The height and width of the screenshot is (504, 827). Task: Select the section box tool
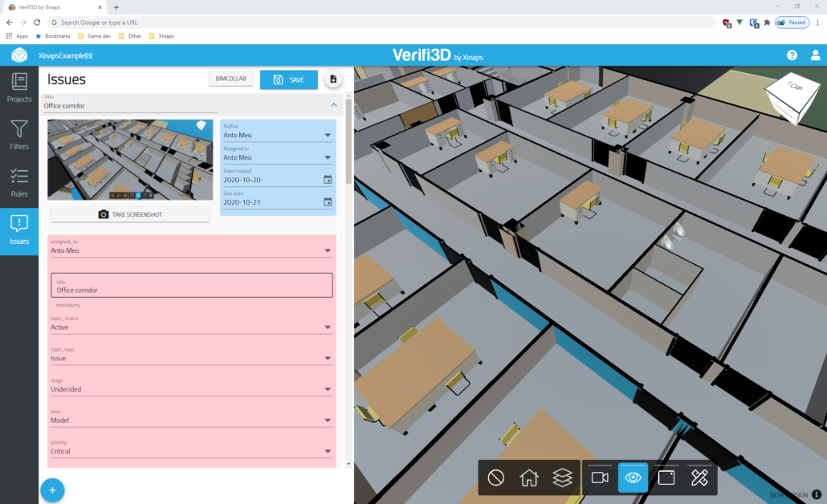point(666,478)
